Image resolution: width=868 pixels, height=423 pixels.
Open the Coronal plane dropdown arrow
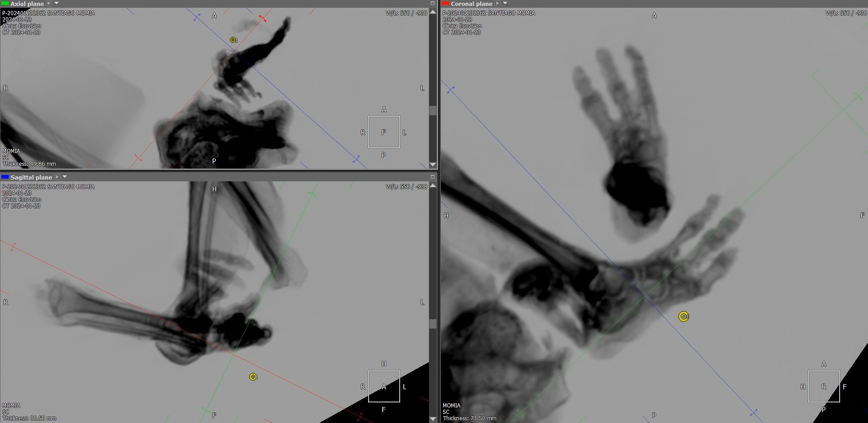tap(505, 3)
